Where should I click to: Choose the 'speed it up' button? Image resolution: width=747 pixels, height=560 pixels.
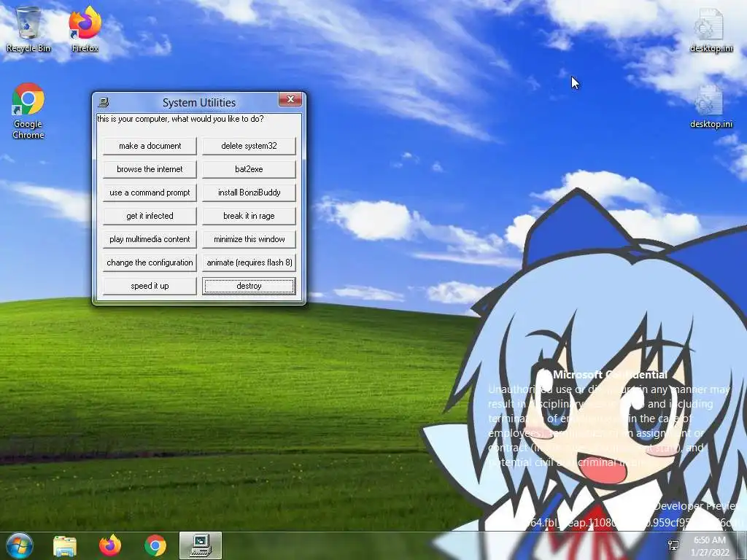pyautogui.click(x=150, y=286)
